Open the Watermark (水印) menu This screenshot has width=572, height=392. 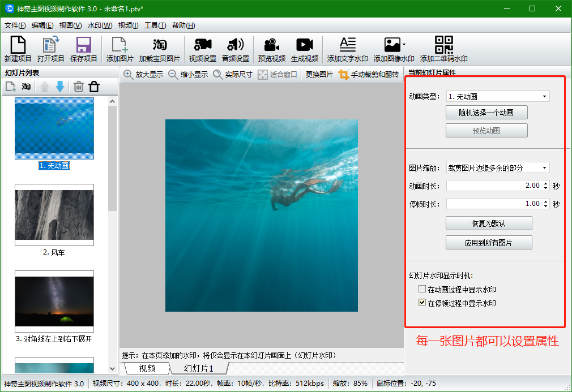click(100, 25)
